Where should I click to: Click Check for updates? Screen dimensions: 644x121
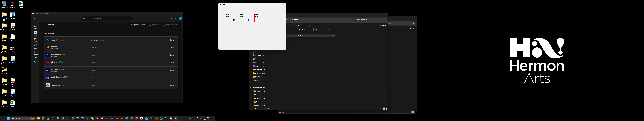171,25
